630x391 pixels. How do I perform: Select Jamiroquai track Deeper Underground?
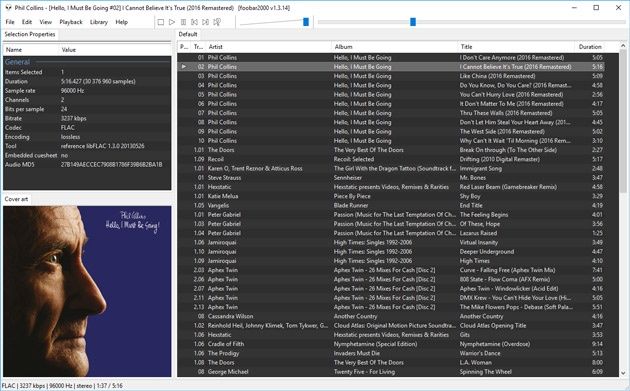(391, 252)
